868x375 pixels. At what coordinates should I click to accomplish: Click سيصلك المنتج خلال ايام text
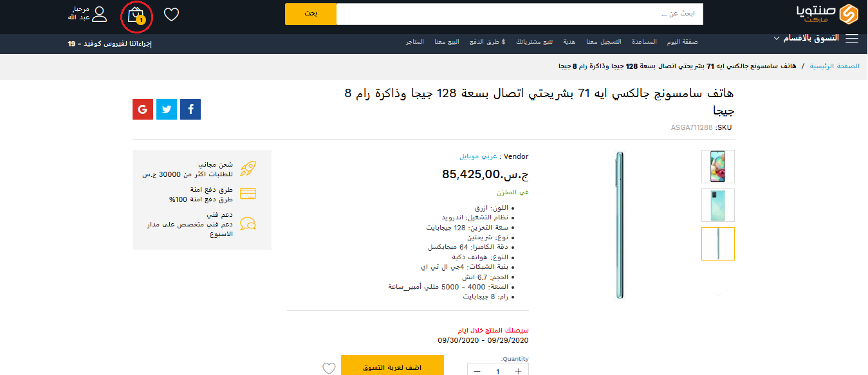(493, 330)
